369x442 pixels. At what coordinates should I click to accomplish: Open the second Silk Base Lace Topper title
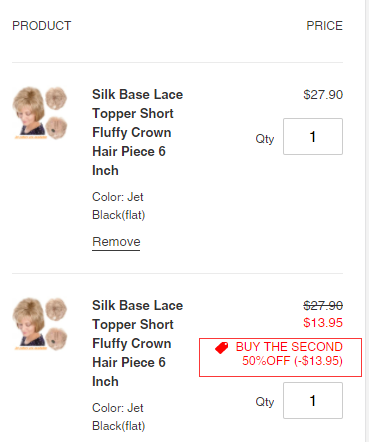(x=137, y=343)
